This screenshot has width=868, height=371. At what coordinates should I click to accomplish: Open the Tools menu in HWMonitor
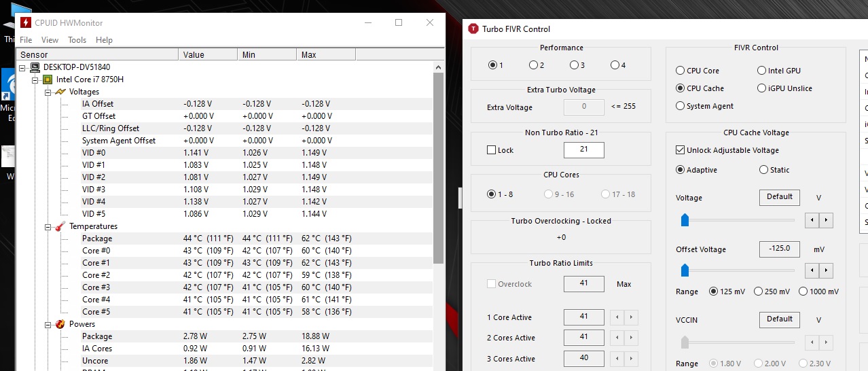click(x=77, y=40)
